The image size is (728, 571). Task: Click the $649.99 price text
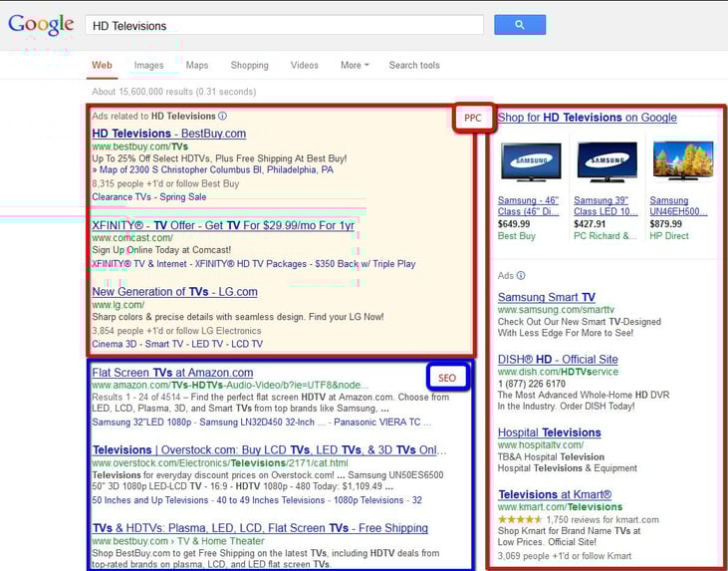514,224
